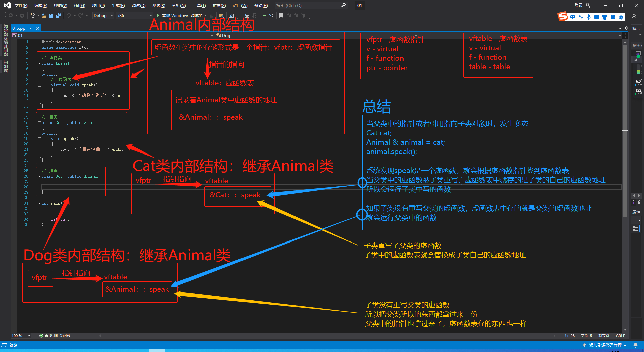Image resolution: width=644 pixels, height=352 pixels.
Task: Open the Sogou skin shirt icon
Action: point(605,17)
